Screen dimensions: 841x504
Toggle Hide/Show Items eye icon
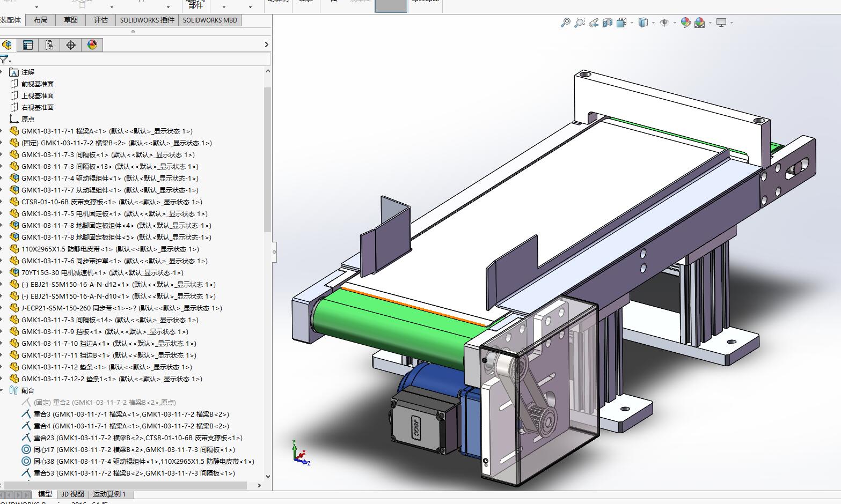coord(664,23)
